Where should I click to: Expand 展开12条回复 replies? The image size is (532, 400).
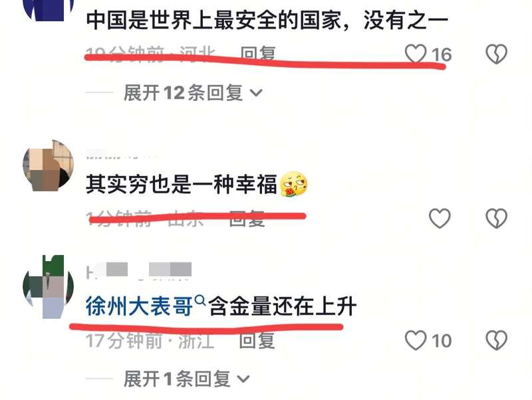[193, 92]
